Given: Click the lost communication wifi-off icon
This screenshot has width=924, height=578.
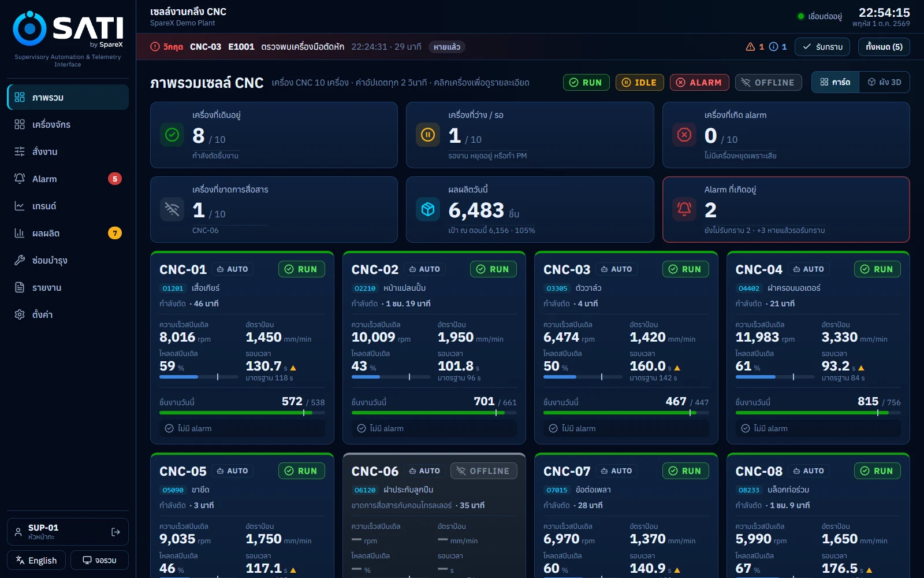Looking at the screenshot, I should coord(172,209).
